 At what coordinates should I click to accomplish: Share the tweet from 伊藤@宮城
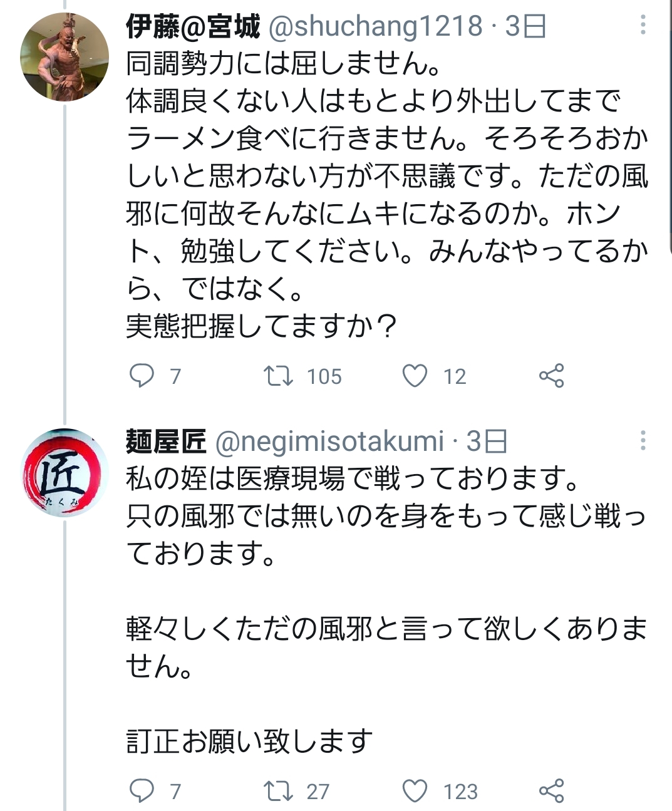click(551, 376)
